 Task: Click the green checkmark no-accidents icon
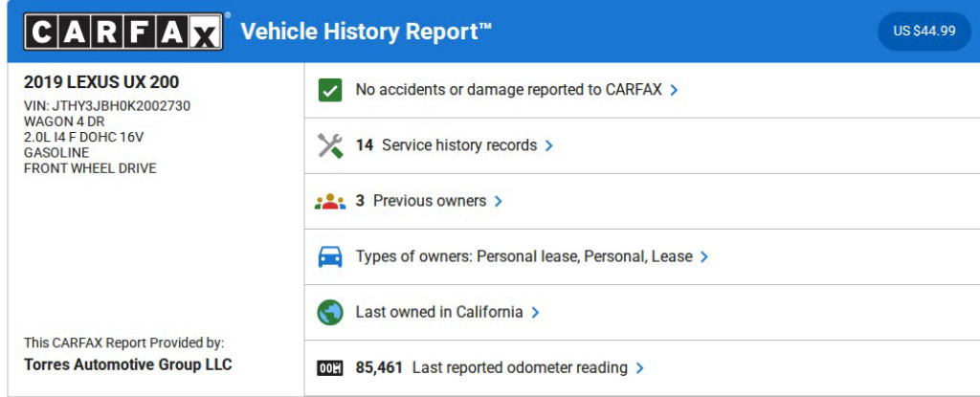pos(330,90)
